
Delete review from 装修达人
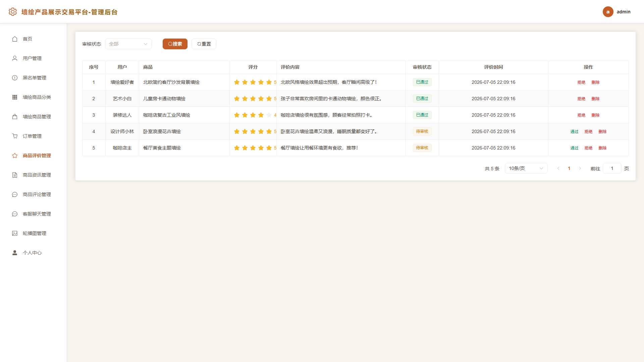coord(595,115)
